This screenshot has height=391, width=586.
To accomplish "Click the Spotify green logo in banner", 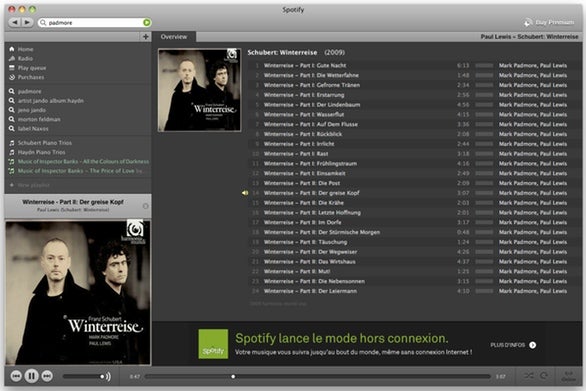I will point(213,344).
